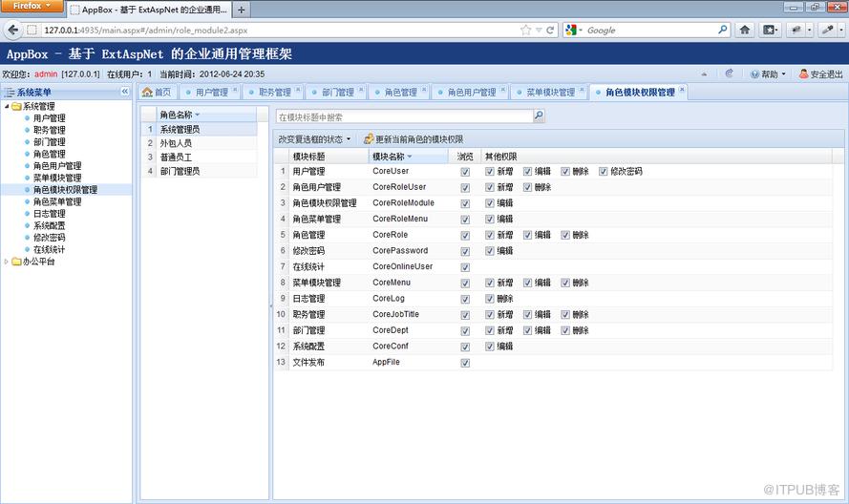Click the Google search input box
Image resolution: width=849 pixels, height=504 pixels.
coord(649,31)
